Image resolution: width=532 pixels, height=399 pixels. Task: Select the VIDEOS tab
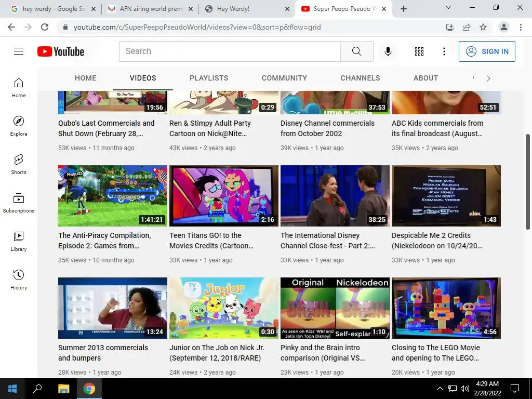pyautogui.click(x=143, y=78)
